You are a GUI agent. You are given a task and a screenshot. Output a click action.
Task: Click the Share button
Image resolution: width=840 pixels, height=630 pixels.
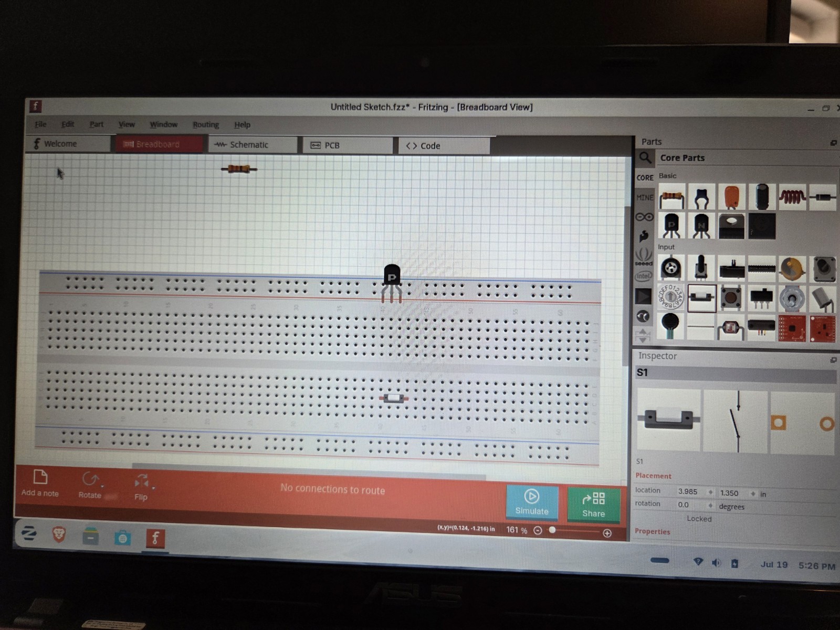pyautogui.click(x=593, y=505)
